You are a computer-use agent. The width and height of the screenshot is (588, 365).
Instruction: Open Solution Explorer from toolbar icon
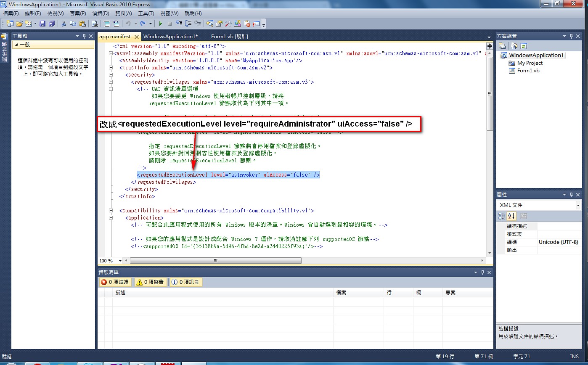[x=209, y=24]
